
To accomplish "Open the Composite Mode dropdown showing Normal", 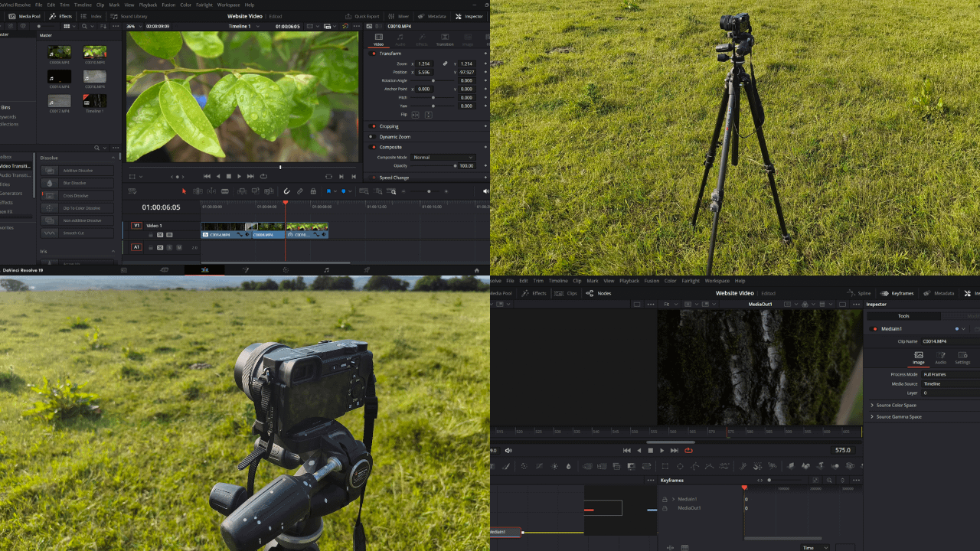I will [443, 158].
